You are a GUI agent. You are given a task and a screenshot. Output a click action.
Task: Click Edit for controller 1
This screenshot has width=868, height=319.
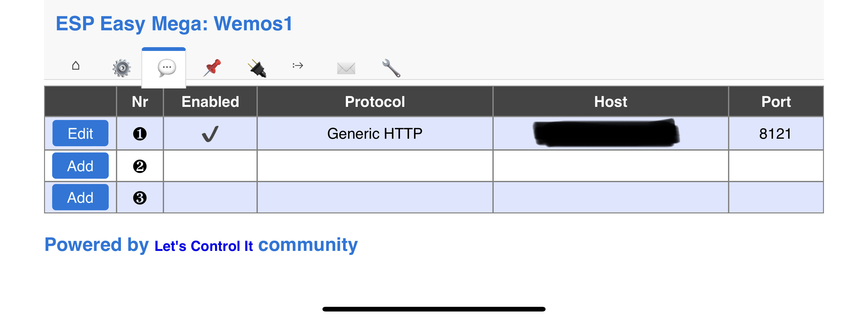pos(80,133)
